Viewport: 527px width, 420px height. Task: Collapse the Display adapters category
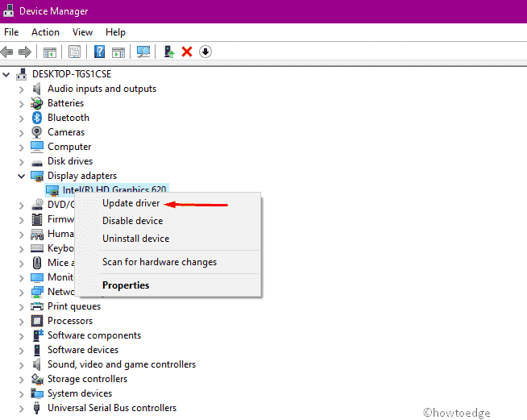coord(22,176)
